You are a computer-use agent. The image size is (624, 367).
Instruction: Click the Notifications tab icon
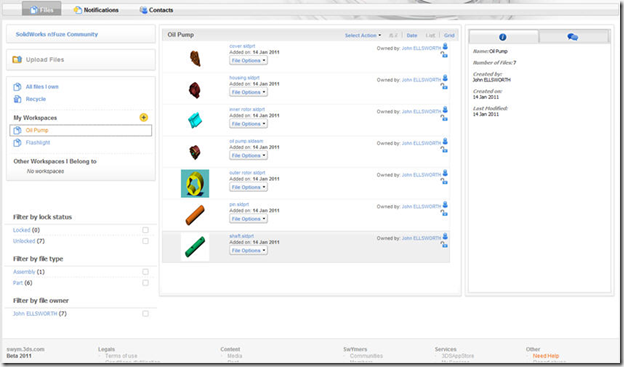tap(77, 10)
